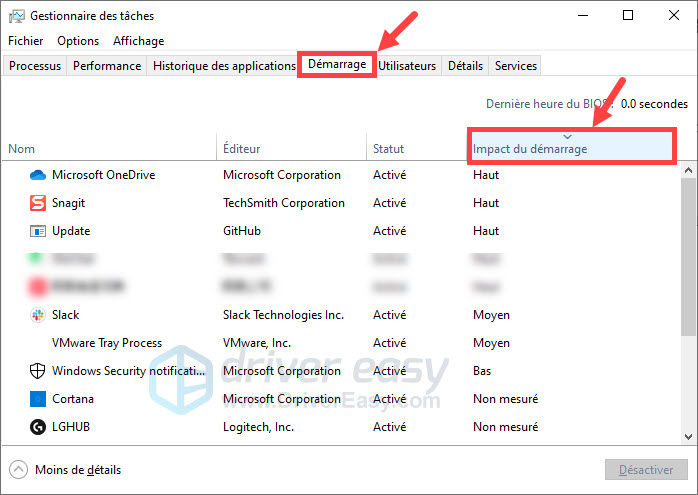Open the Affichage menu
Viewport: 698px width, 495px height.
pos(138,41)
